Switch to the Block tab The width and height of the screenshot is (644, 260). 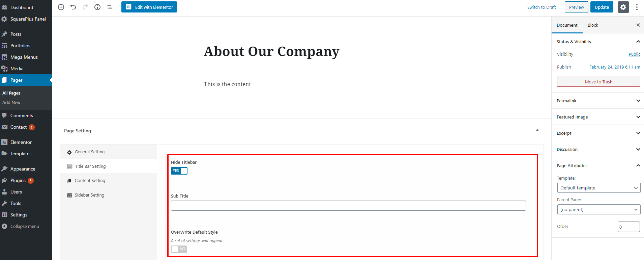[x=592, y=25]
